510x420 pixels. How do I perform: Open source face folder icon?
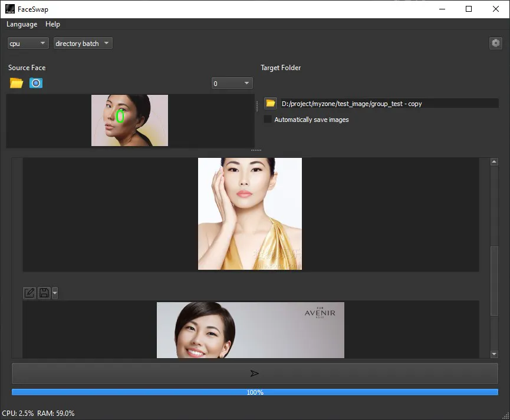coord(17,83)
